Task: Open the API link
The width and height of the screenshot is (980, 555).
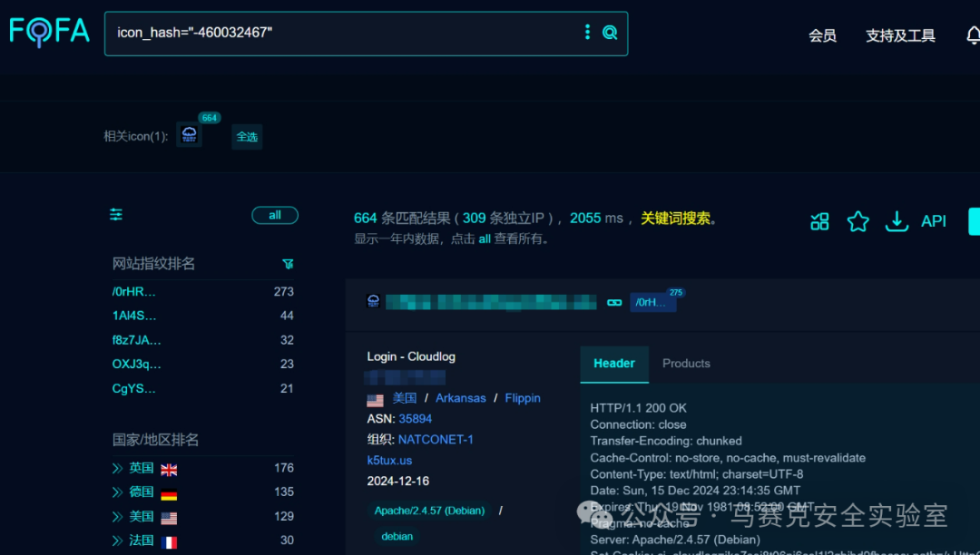Action: [x=933, y=221]
